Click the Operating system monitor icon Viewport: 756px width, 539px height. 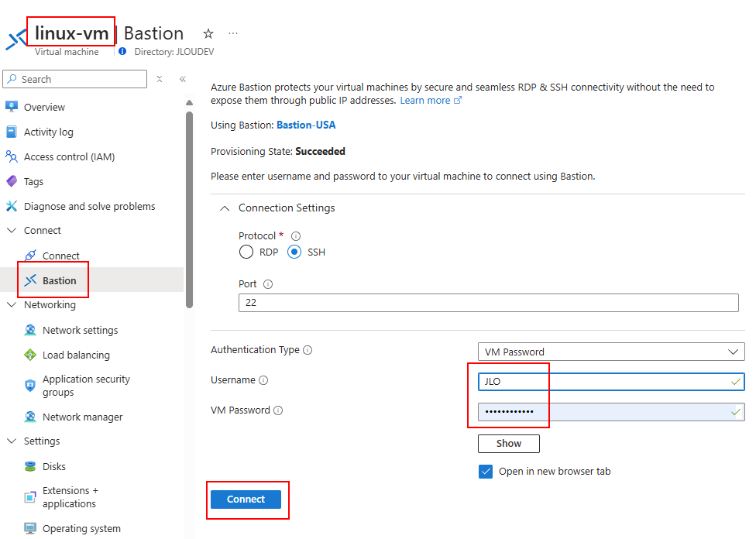30,528
